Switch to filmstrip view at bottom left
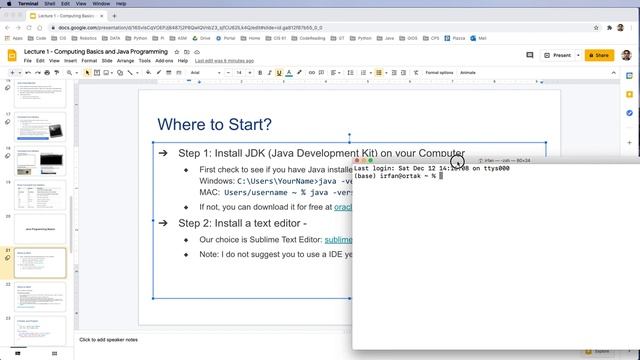 pos(18,353)
